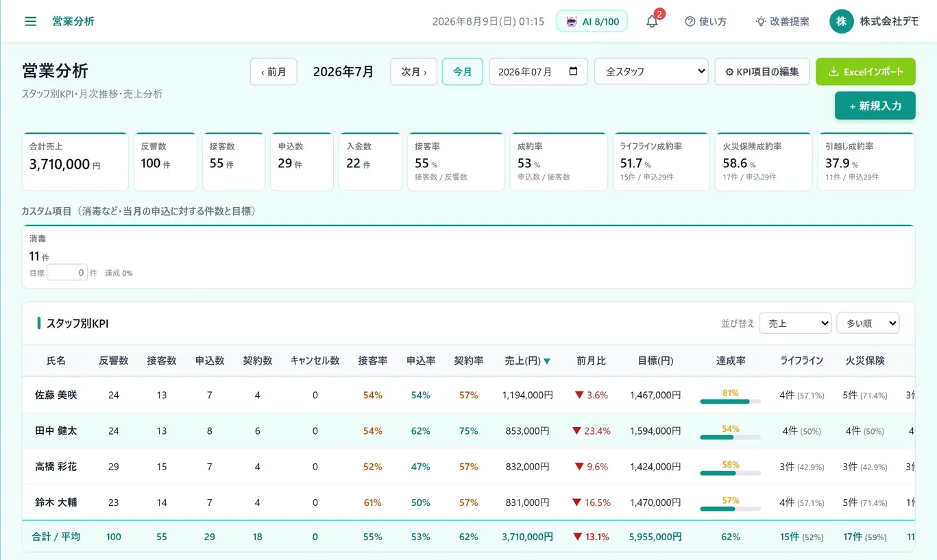Click the AI 8/100 usage badge

[592, 21]
